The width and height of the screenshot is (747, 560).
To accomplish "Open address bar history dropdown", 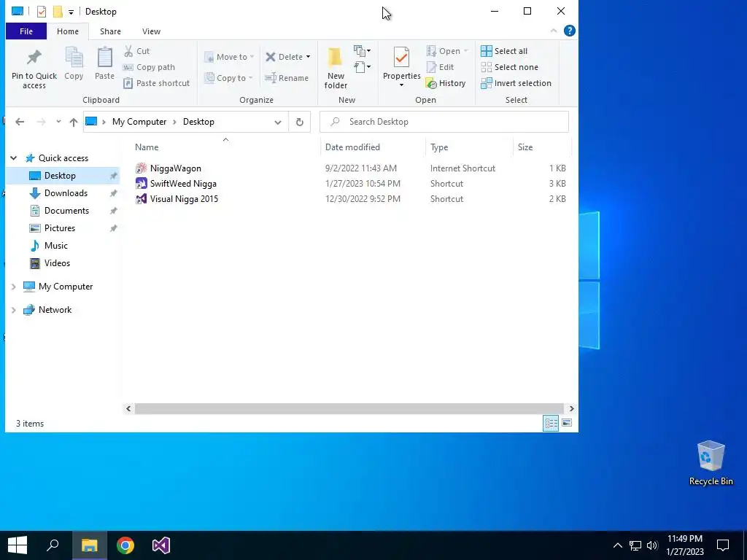I will point(278,122).
